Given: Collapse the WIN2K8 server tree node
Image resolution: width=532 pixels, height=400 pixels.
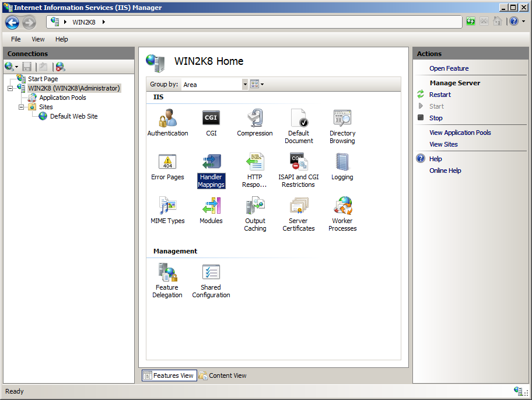Looking at the screenshot, I should pyautogui.click(x=10, y=89).
